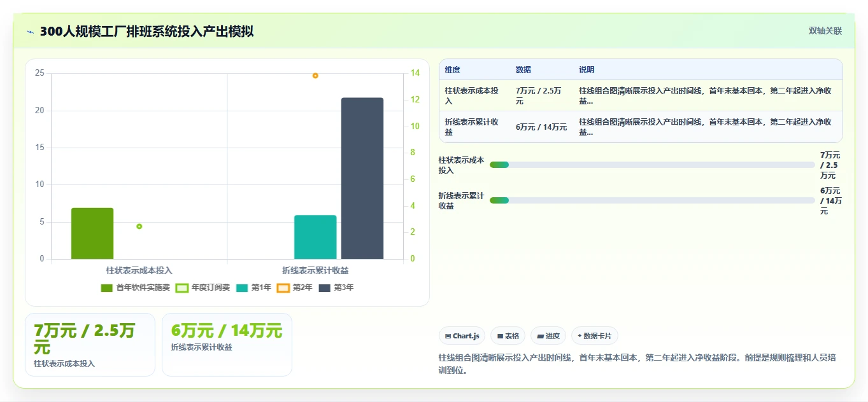Click the orange 第2年 data point
868x402 pixels.
[x=315, y=76]
